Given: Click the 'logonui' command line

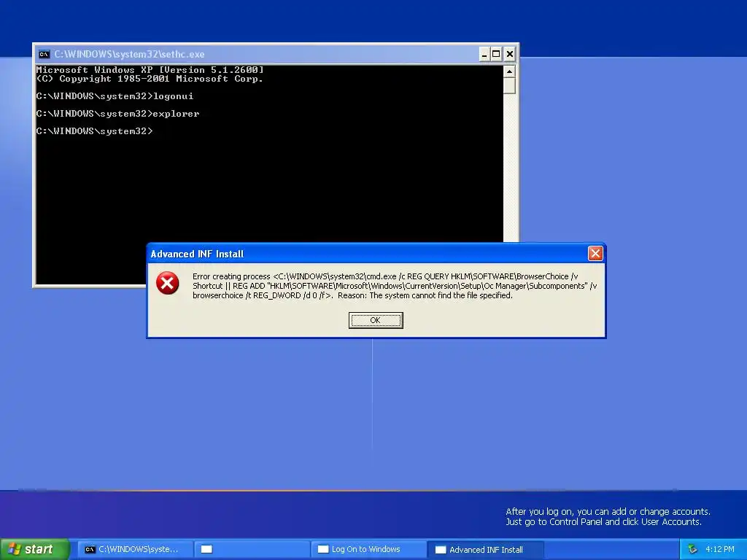Looking at the screenshot, I should coord(115,96).
